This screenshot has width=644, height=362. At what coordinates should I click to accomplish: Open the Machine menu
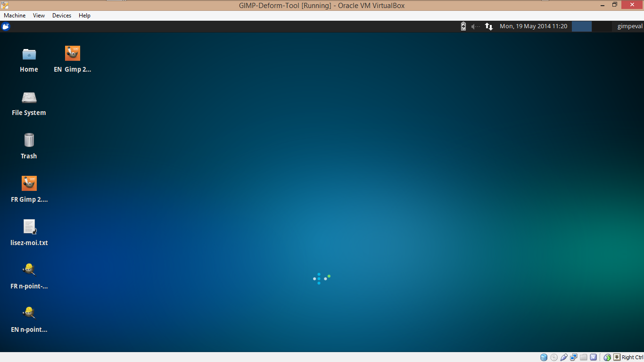[15, 16]
